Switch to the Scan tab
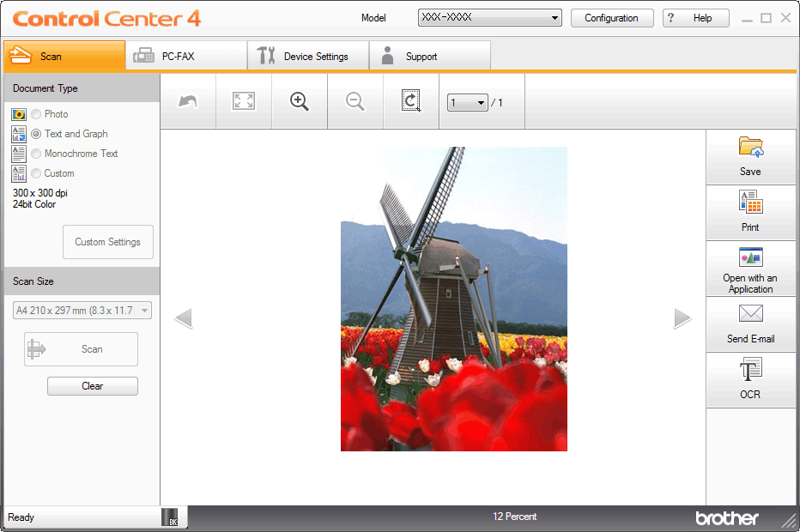 [x=64, y=56]
